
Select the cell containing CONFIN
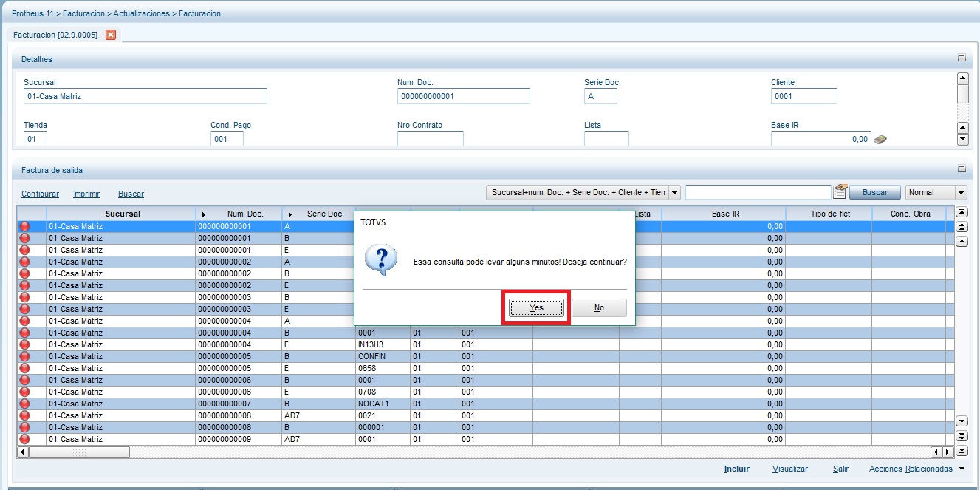click(383, 357)
